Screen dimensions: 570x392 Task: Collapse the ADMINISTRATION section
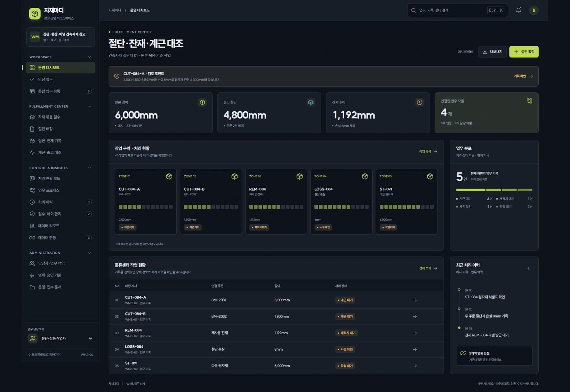pos(89,253)
